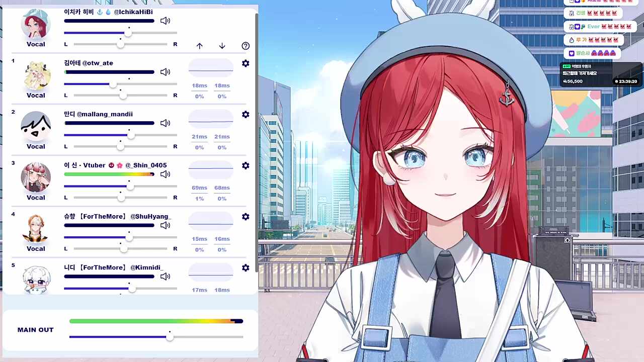644x362 pixels.
Task: Click the 김아테 avatar thumbnail
Action: 36,75
